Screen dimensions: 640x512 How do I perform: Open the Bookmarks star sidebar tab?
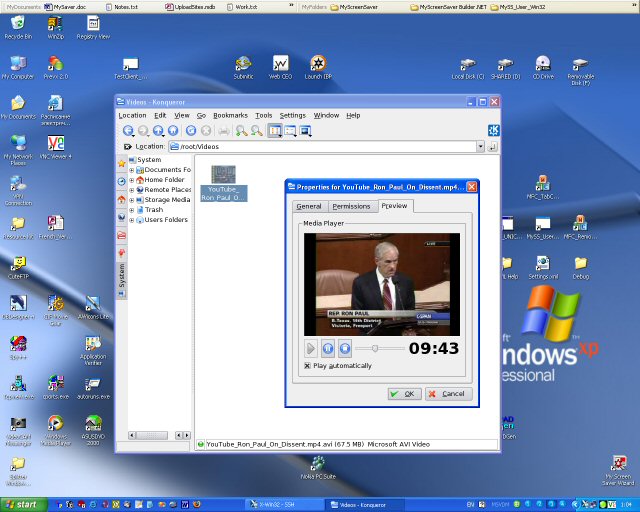click(121, 163)
